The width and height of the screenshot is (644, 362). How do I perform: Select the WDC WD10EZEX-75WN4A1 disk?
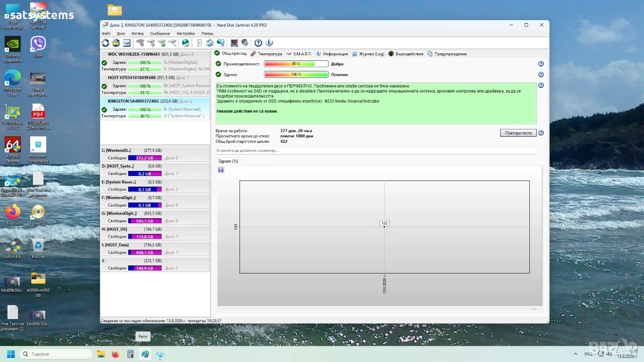[x=155, y=62]
